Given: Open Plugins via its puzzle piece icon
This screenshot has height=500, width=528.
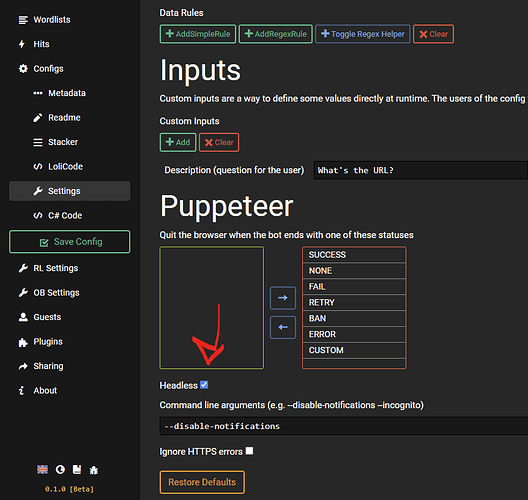Looking at the screenshot, I should (x=23, y=342).
